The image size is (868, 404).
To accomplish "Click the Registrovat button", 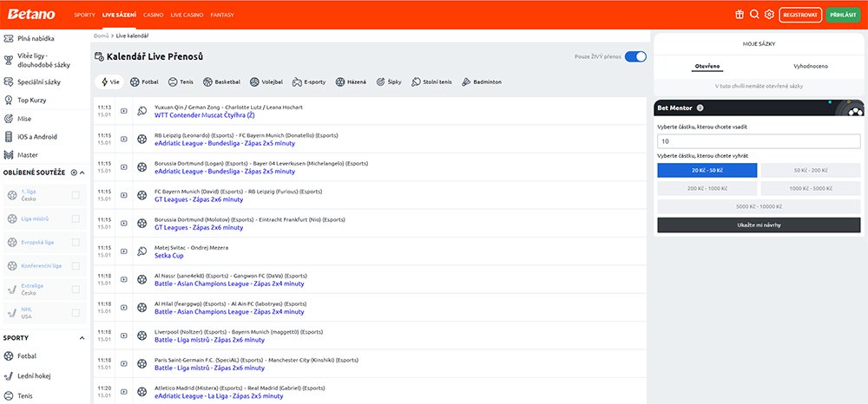I will (x=800, y=15).
